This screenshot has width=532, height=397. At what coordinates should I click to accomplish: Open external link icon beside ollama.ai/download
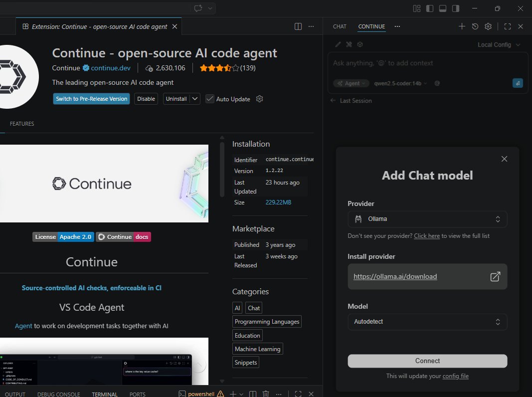[x=495, y=276]
